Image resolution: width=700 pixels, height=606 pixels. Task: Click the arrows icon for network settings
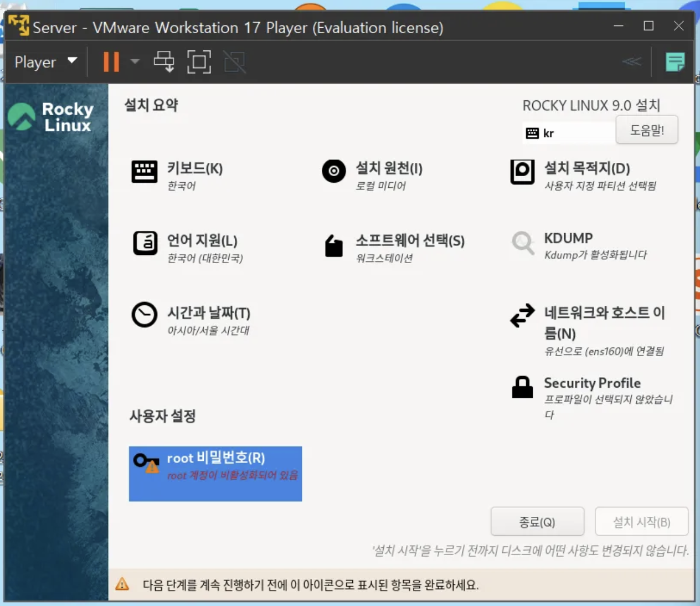coord(522,315)
